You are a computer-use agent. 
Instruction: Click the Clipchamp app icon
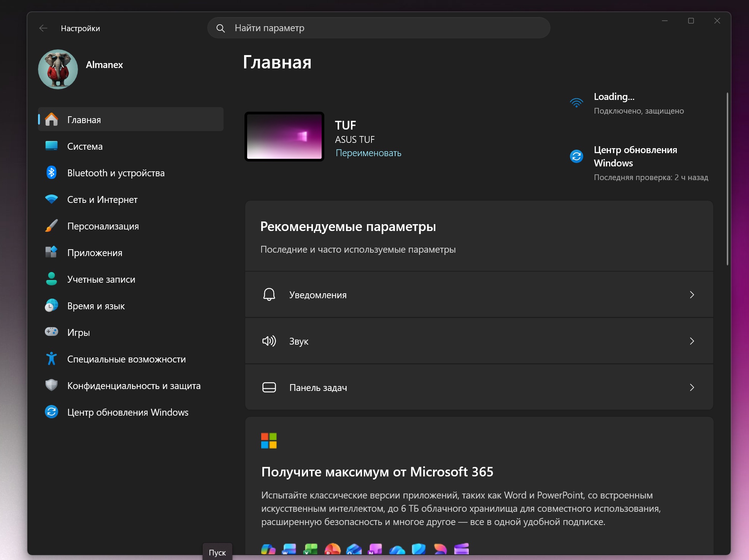coord(462,549)
